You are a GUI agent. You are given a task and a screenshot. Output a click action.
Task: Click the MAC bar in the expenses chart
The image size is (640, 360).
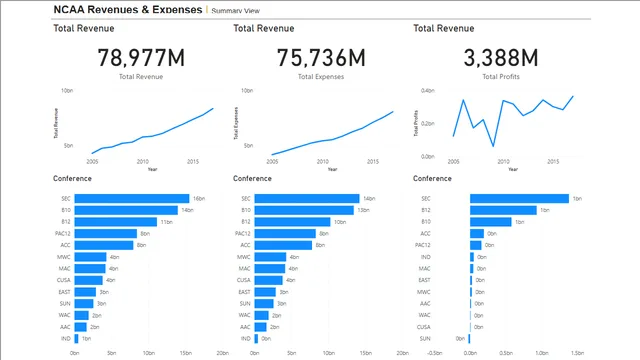point(270,269)
